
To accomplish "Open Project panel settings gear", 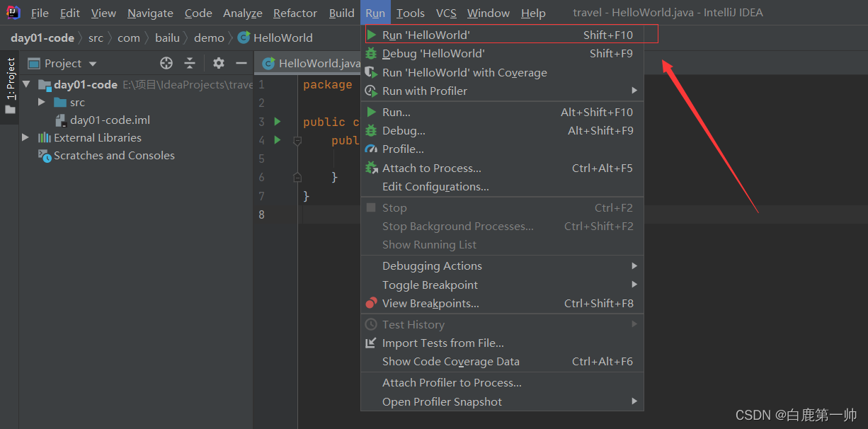I will [219, 63].
